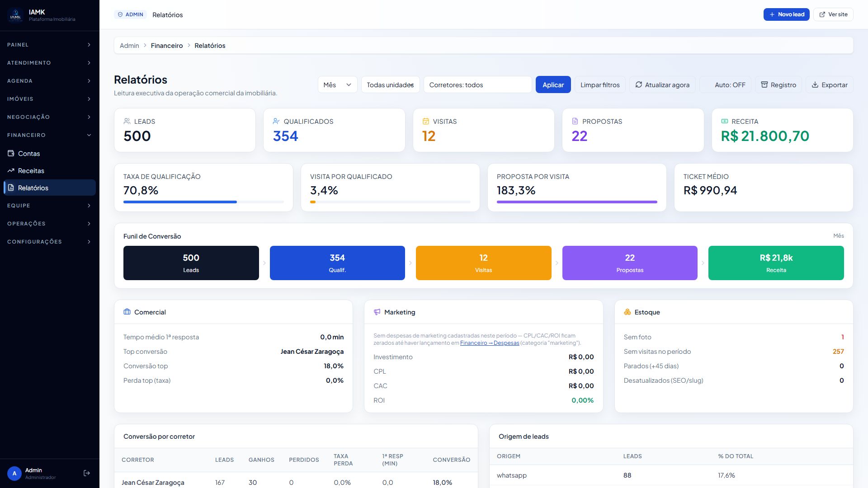Click the Contas wallet icon

click(11, 153)
